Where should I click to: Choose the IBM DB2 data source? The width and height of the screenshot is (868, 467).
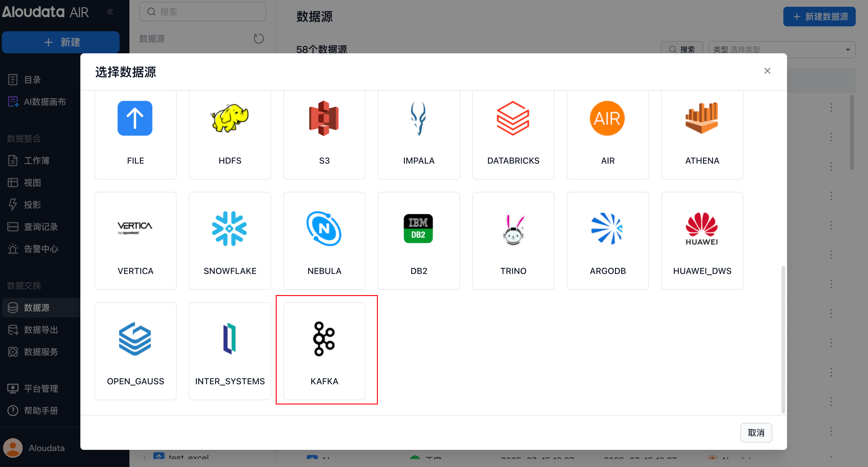[418, 229]
